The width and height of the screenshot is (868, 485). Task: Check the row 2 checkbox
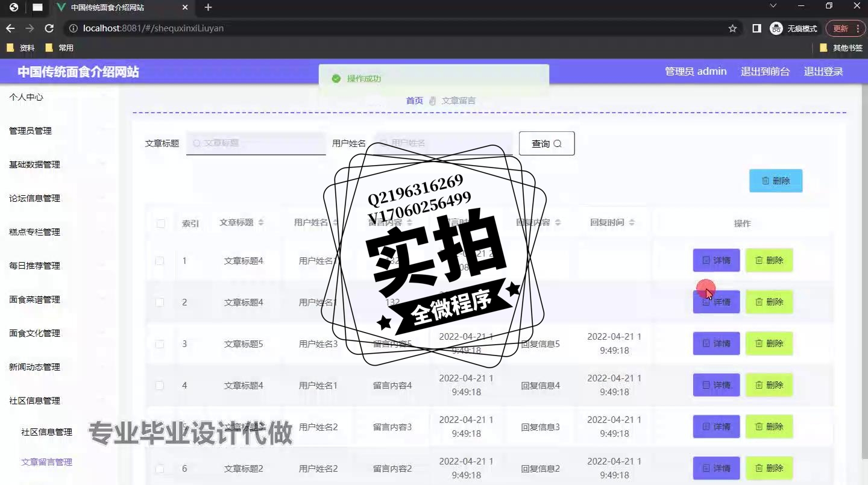[x=160, y=302]
